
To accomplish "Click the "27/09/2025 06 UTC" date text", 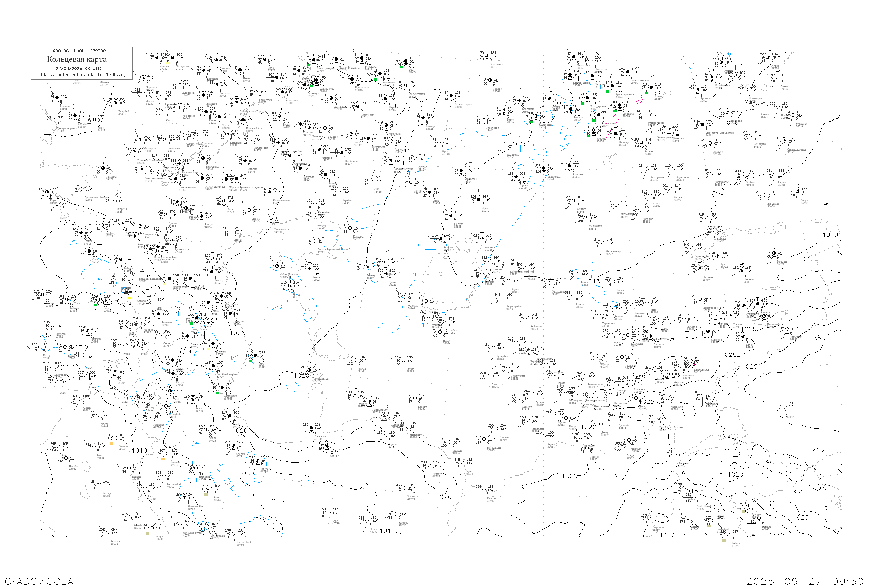I will click(78, 69).
